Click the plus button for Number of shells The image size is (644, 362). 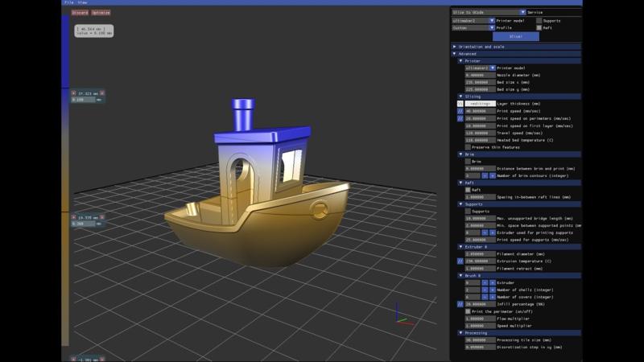(493, 290)
